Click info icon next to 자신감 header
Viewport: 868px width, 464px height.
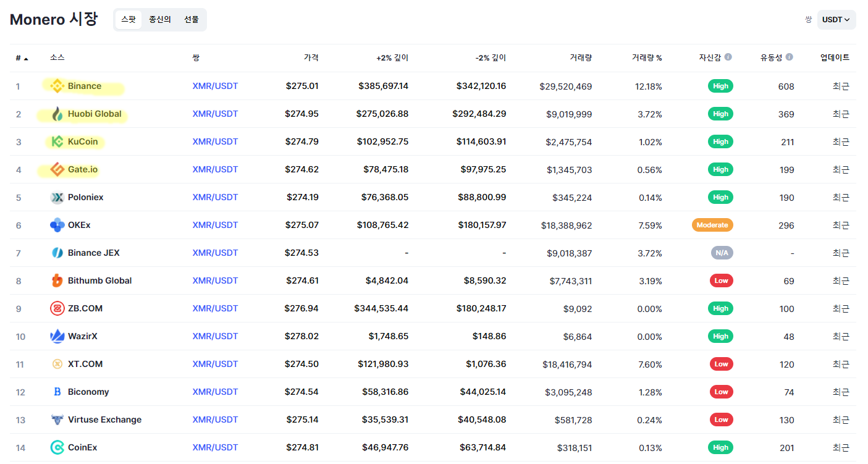pyautogui.click(x=728, y=57)
